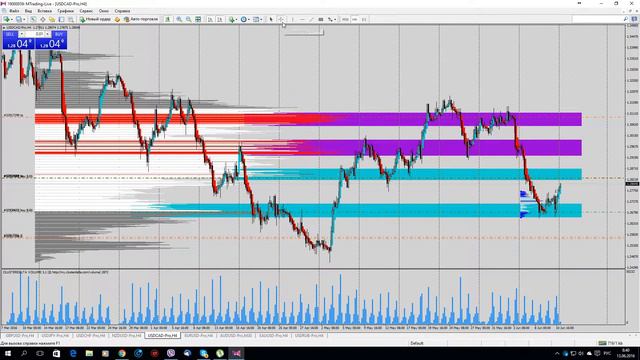
Task: Open the chart templates icon
Action: tap(256, 19)
